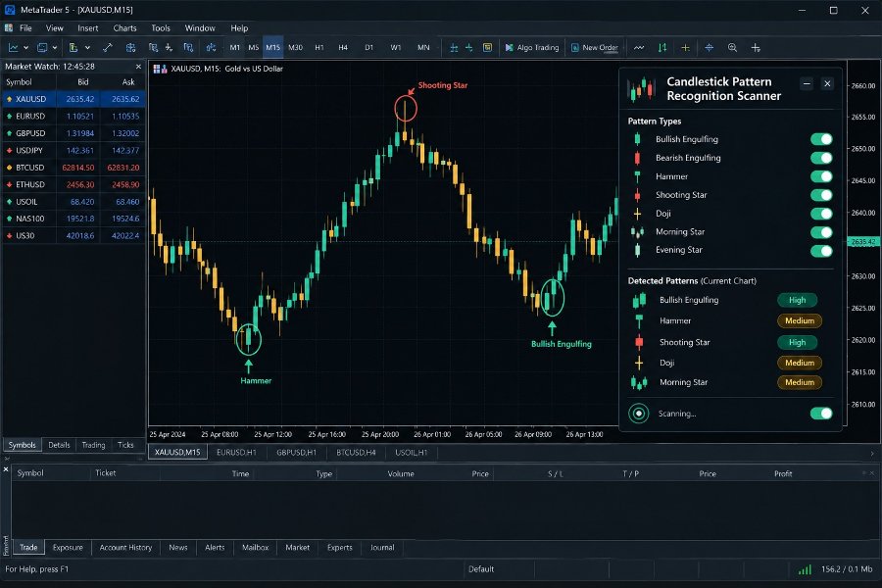Turn off Doji pattern type switch

[x=821, y=214]
